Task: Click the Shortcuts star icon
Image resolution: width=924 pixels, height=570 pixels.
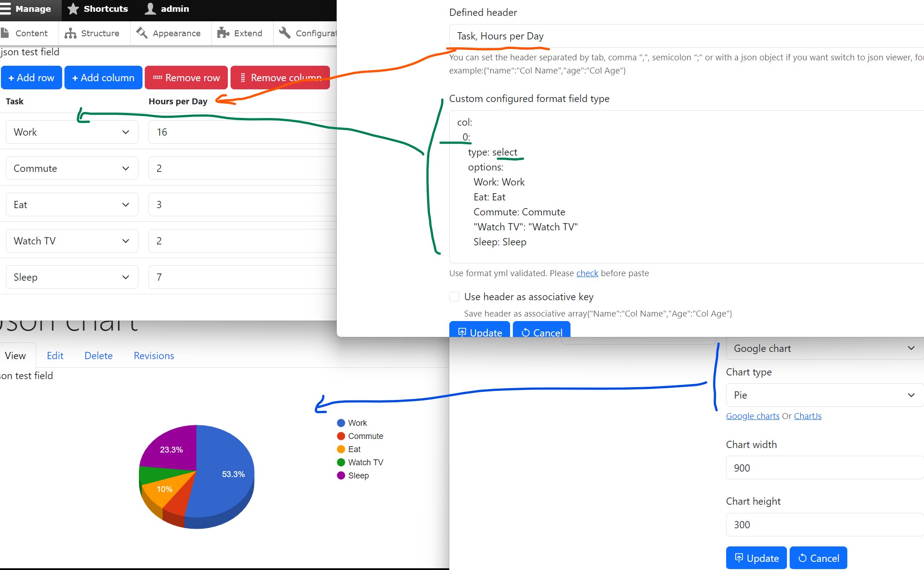Action: pyautogui.click(x=73, y=9)
